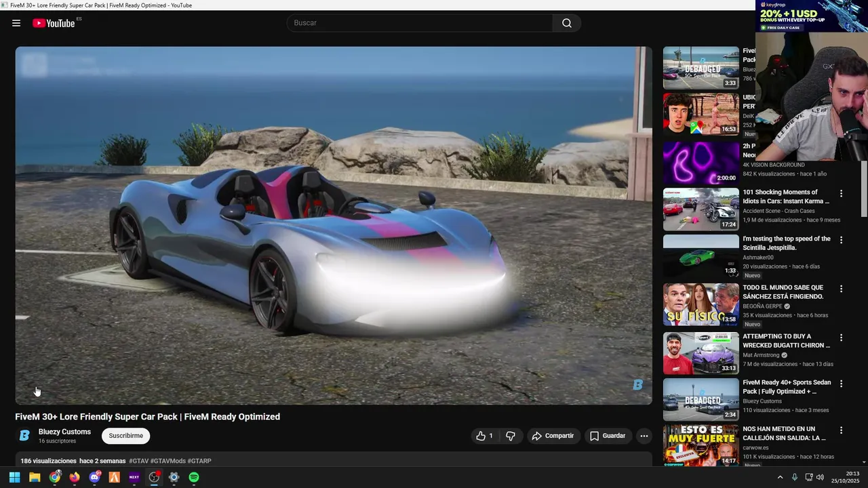Open the wrecked Bugatti Chiron video thumbnail
Screen dimensions: 868x488
pyautogui.click(x=701, y=353)
